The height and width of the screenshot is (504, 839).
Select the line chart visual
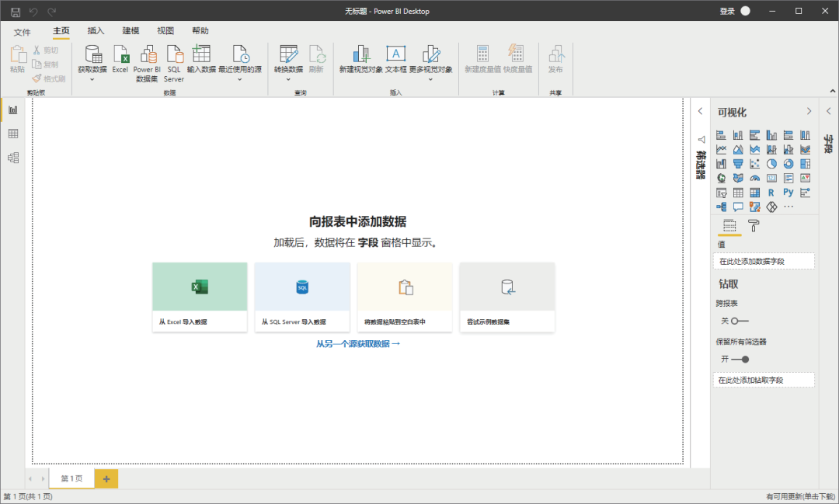pos(721,149)
